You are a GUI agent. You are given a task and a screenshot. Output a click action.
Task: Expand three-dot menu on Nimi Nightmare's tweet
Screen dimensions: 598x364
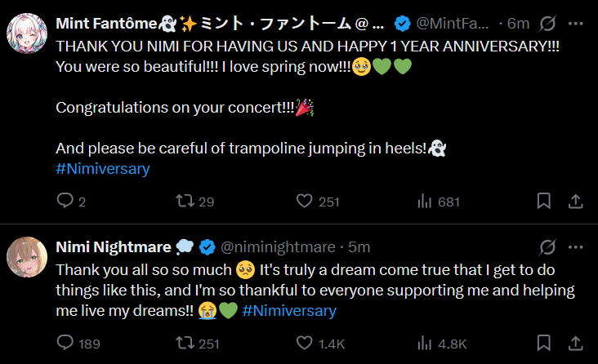click(575, 246)
